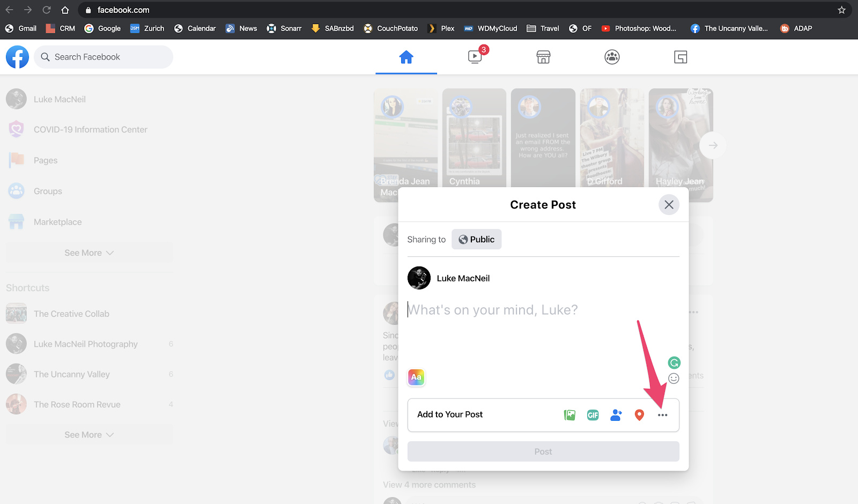The width and height of the screenshot is (858, 504).
Task: Add a photo or video to the post
Action: [569, 415]
